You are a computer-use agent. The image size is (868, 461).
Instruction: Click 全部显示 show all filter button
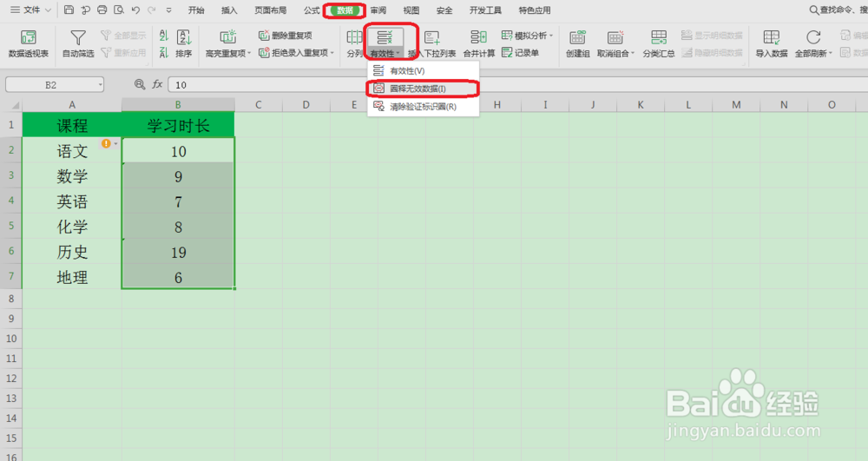(x=123, y=36)
